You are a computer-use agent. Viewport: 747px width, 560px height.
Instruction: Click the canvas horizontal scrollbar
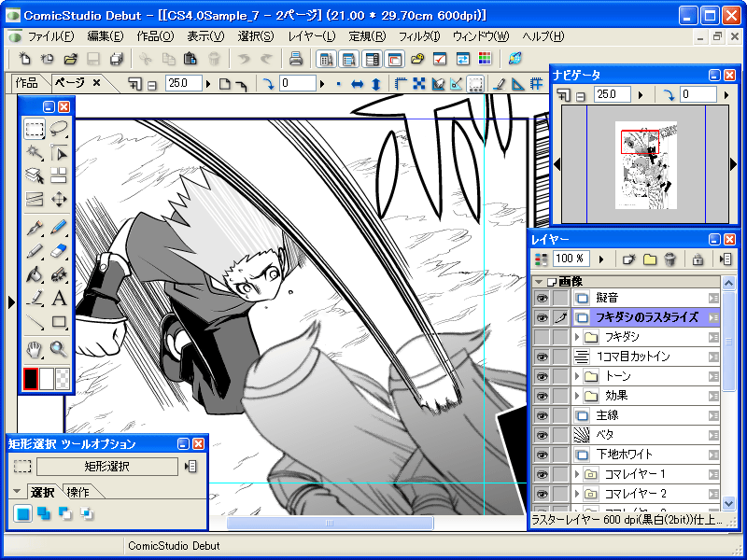click(x=330, y=523)
